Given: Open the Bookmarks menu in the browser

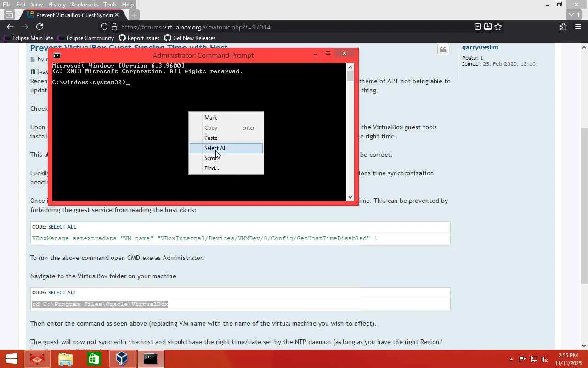Looking at the screenshot, I should [85, 5].
